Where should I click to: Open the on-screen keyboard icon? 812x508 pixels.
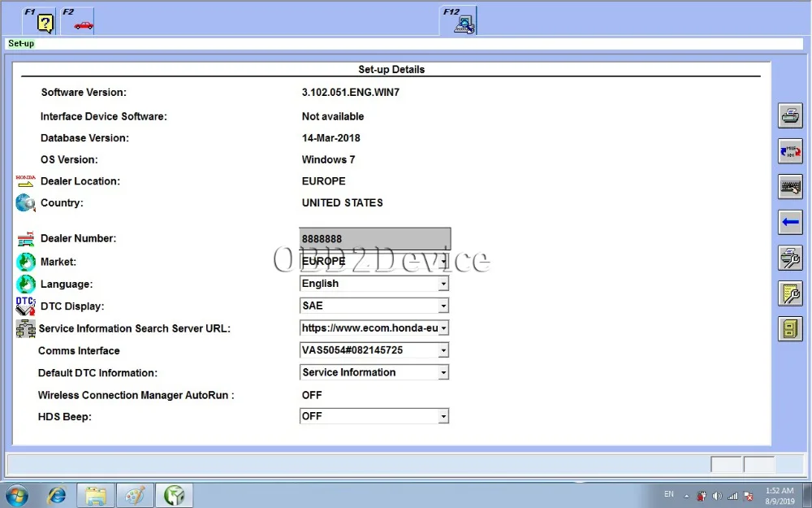click(790, 187)
